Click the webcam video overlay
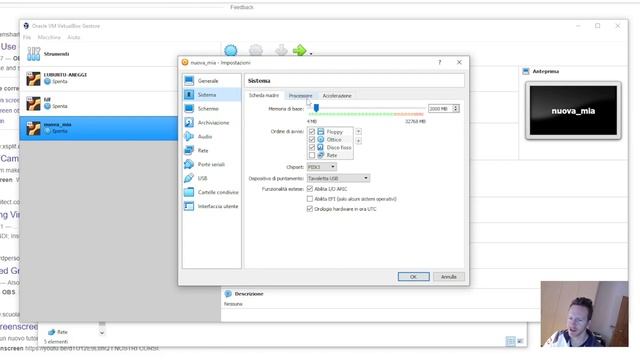Viewport: 640px width, 360px height. point(584,314)
